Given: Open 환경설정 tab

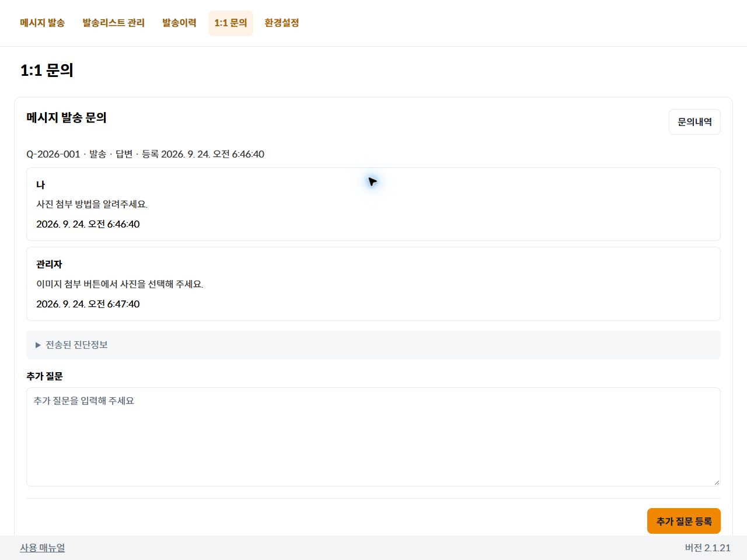Looking at the screenshot, I should [x=282, y=23].
